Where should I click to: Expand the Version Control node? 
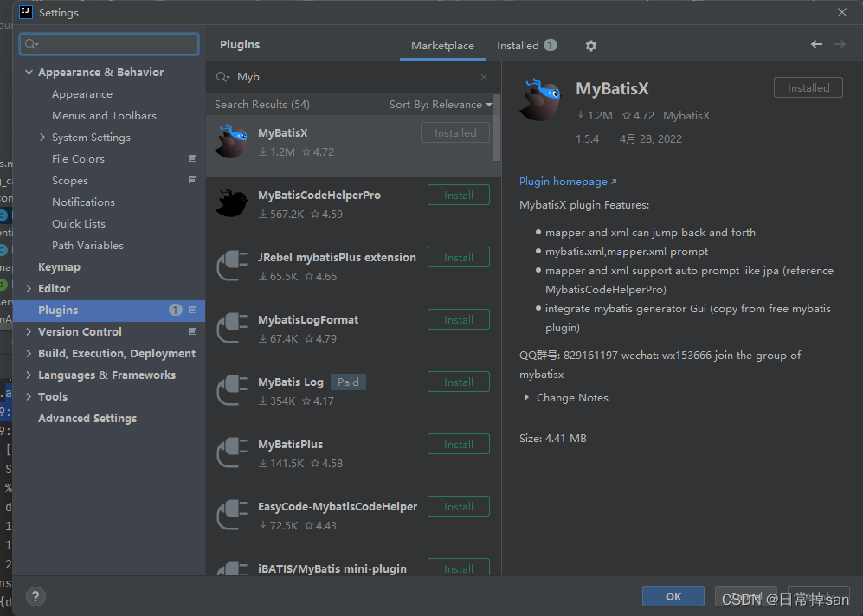tap(29, 331)
